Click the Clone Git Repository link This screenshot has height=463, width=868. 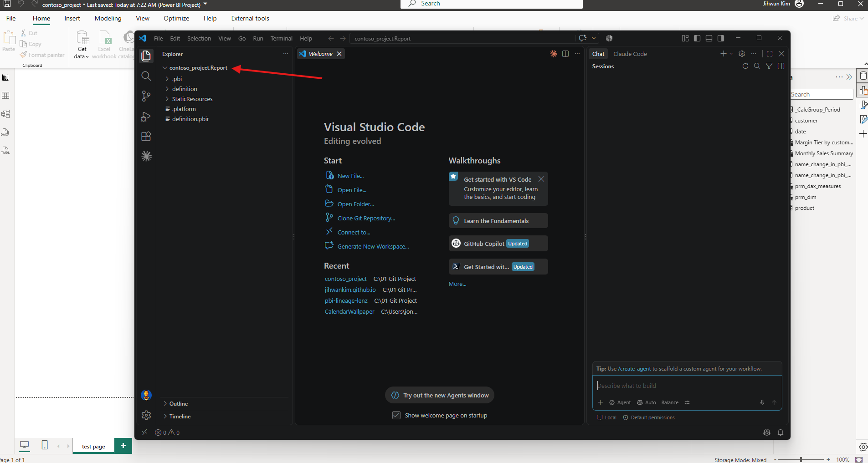tap(366, 219)
